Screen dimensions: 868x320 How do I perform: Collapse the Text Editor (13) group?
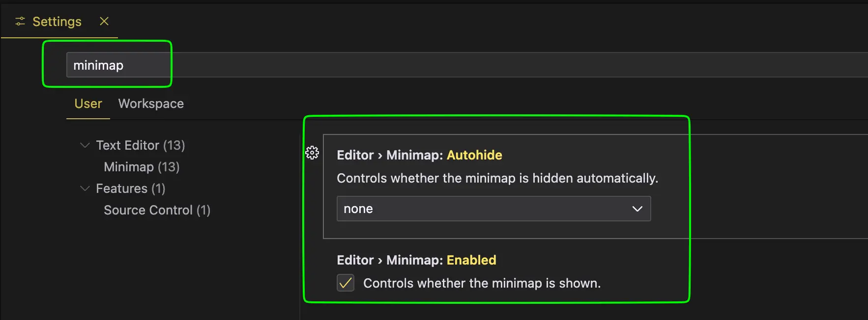click(85, 145)
